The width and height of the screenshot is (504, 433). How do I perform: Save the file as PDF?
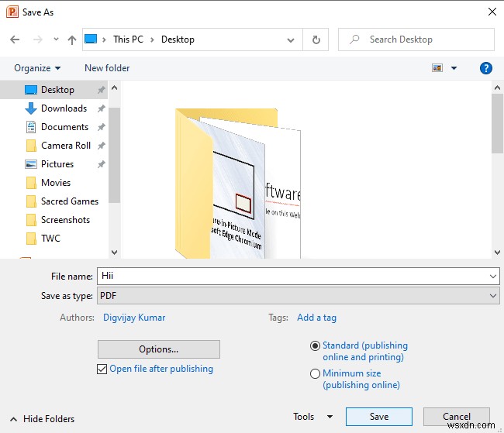coord(379,417)
